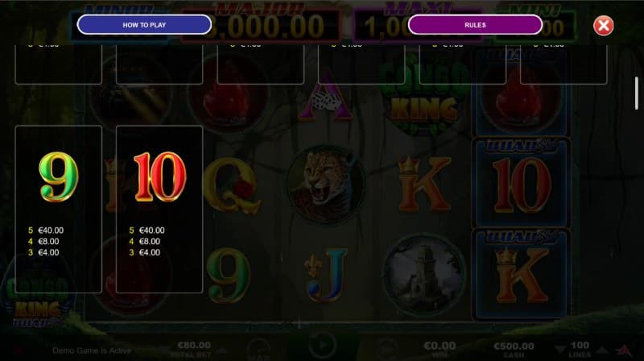
Task: Click the vertical scrollbar thumb
Action: point(637,93)
